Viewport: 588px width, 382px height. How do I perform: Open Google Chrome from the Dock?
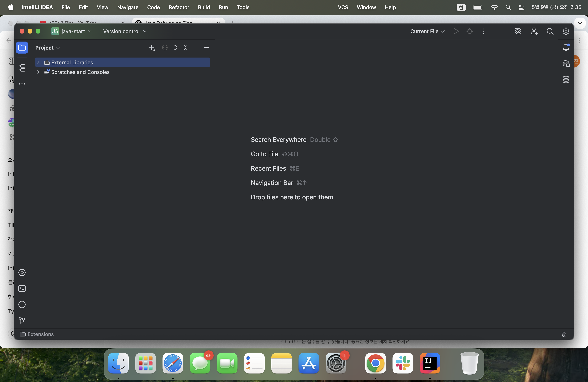(x=375, y=363)
